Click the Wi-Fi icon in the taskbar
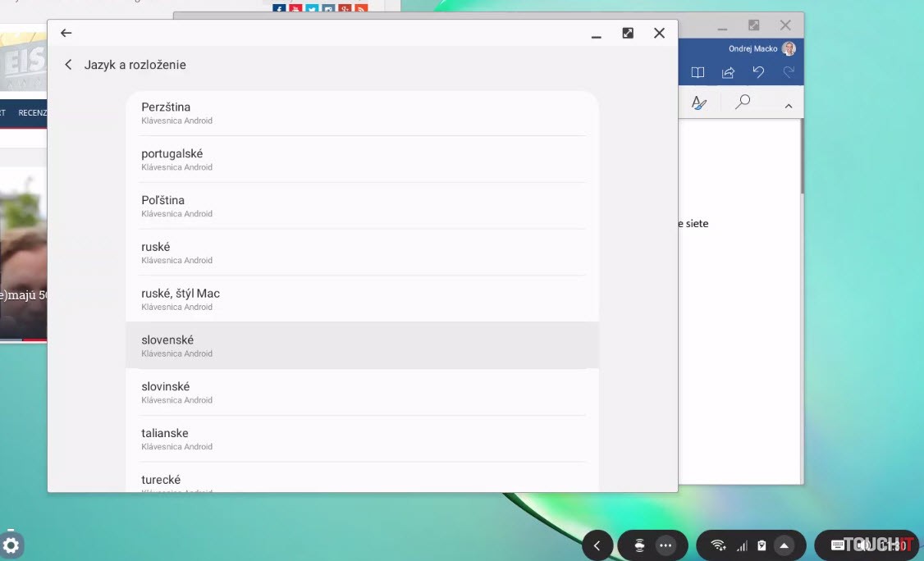This screenshot has width=924, height=561. pyautogui.click(x=718, y=545)
